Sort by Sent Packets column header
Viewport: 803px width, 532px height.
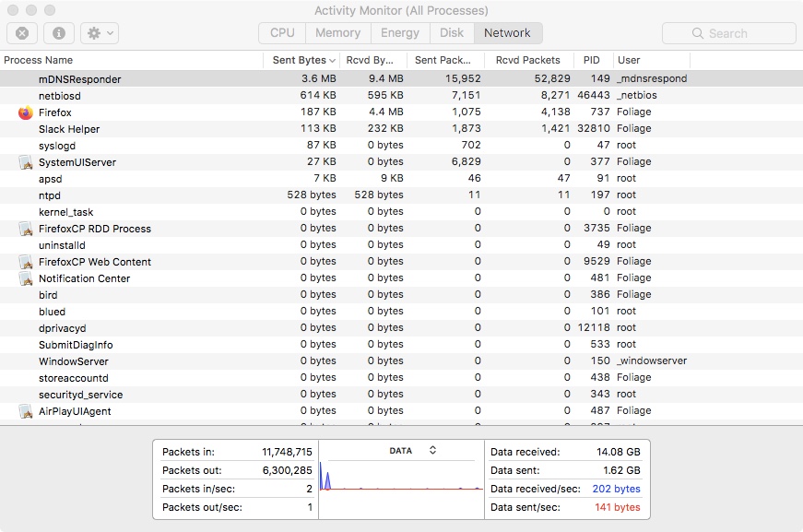pos(445,60)
